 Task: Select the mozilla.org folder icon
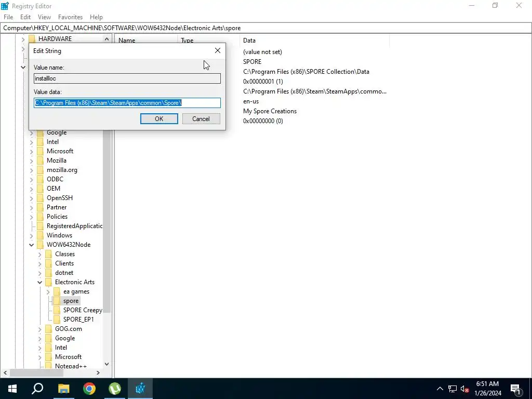(41, 170)
